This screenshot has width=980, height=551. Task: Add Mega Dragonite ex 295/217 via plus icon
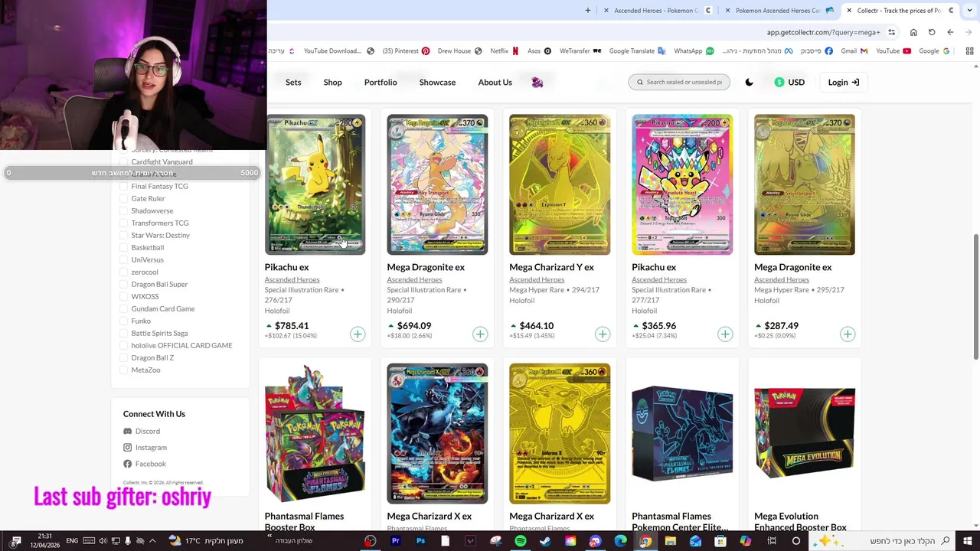(848, 334)
